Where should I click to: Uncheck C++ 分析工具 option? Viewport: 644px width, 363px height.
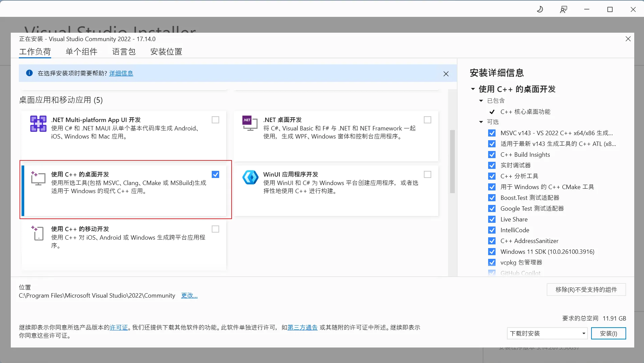pos(492,176)
